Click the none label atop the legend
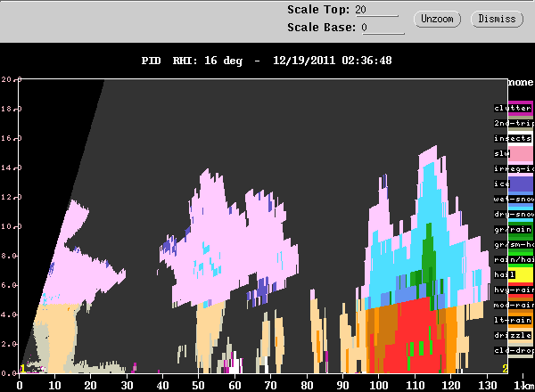The width and height of the screenshot is (535, 392). [x=521, y=83]
